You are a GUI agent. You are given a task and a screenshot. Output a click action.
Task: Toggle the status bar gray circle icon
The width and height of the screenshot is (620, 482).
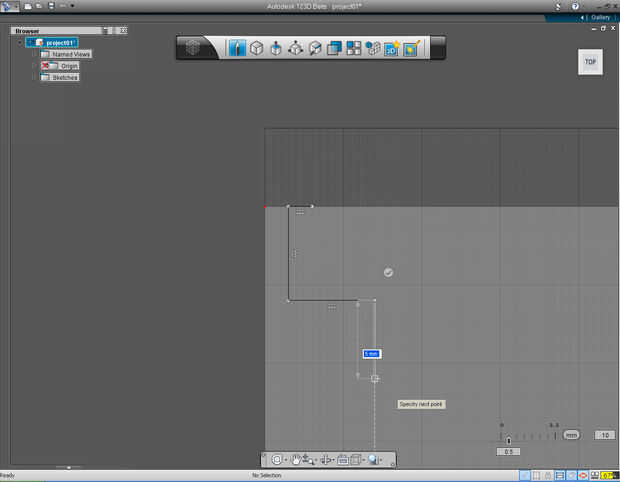(x=571, y=475)
